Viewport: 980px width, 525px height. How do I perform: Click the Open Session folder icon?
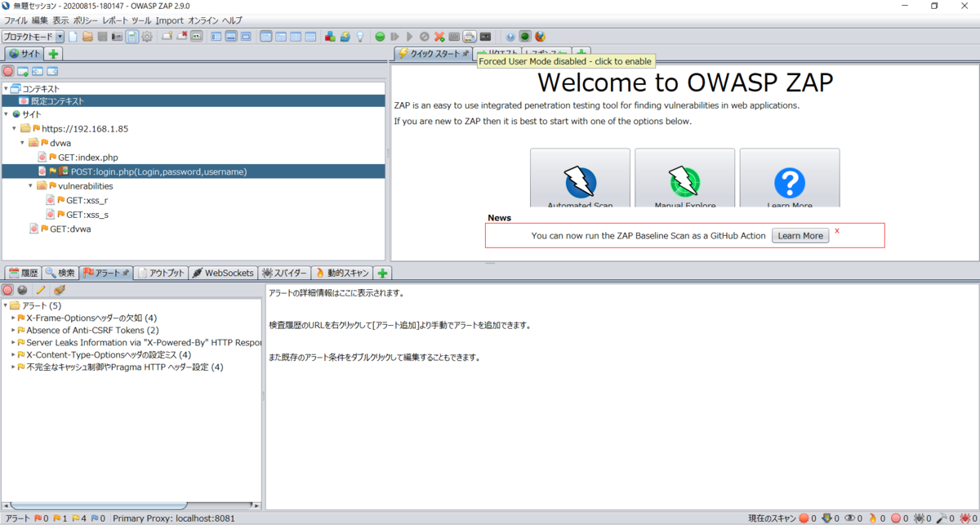click(x=87, y=37)
